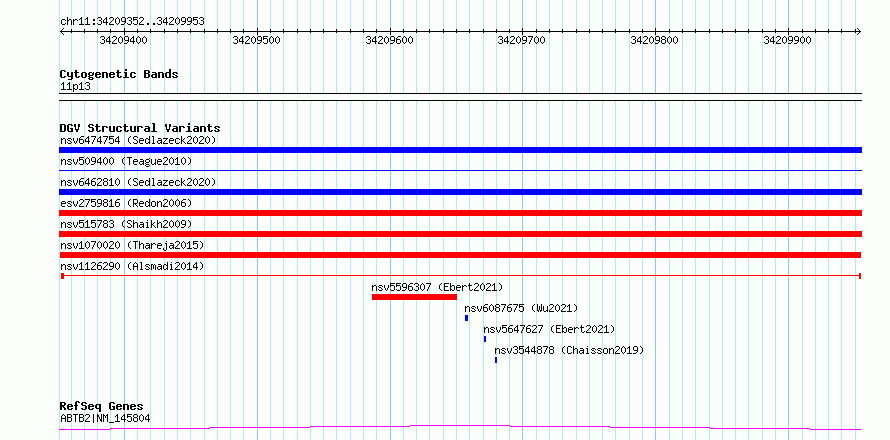The image size is (890, 440).
Task: Click the small blue nsv6087675 marker
Action: 467,318
